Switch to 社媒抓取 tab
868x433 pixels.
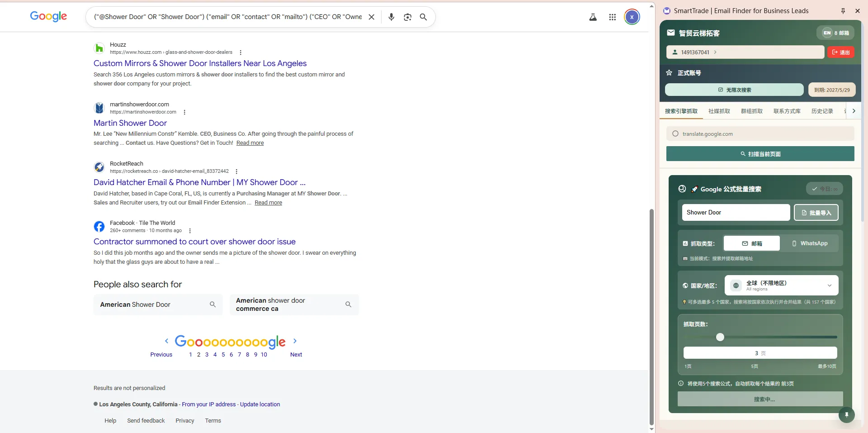pos(719,111)
